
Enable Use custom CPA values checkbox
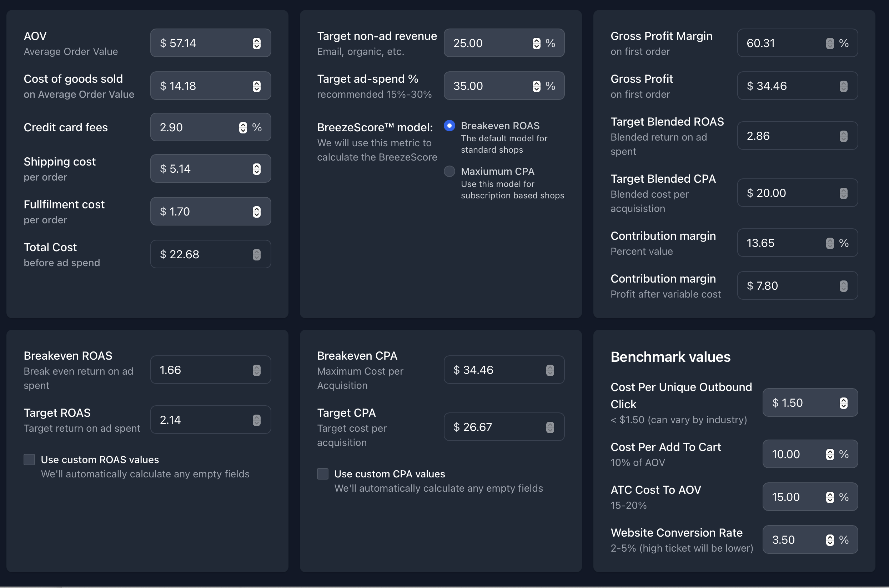[323, 473]
